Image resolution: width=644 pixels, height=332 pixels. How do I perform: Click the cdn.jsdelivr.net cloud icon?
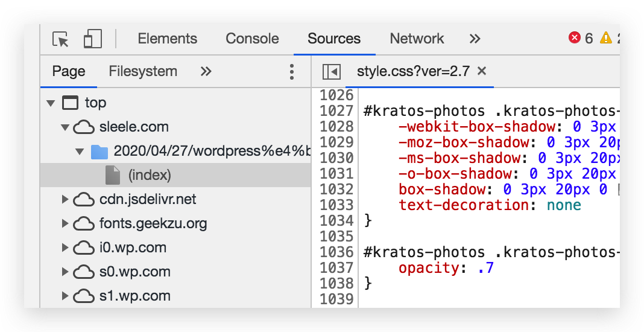[84, 200]
